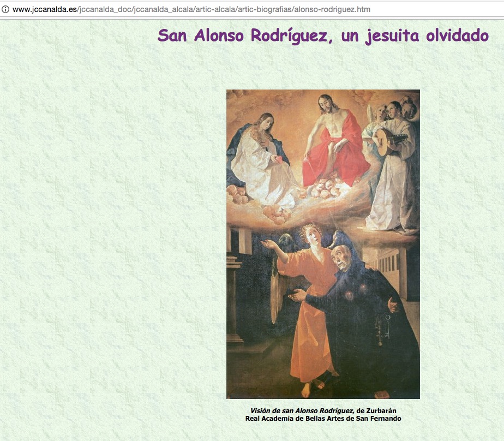Click the empty green background left of painting
The height and width of the screenshot is (441, 504).
109,246
